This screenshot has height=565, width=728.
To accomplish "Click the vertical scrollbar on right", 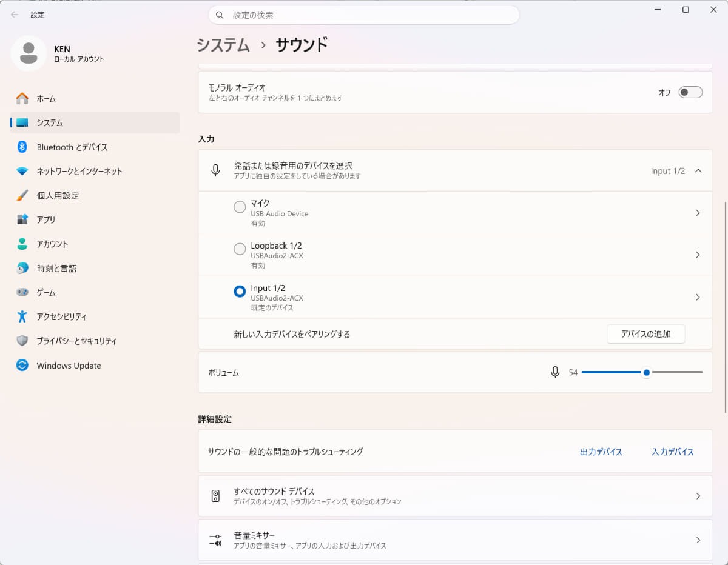I will pyautogui.click(x=725, y=308).
